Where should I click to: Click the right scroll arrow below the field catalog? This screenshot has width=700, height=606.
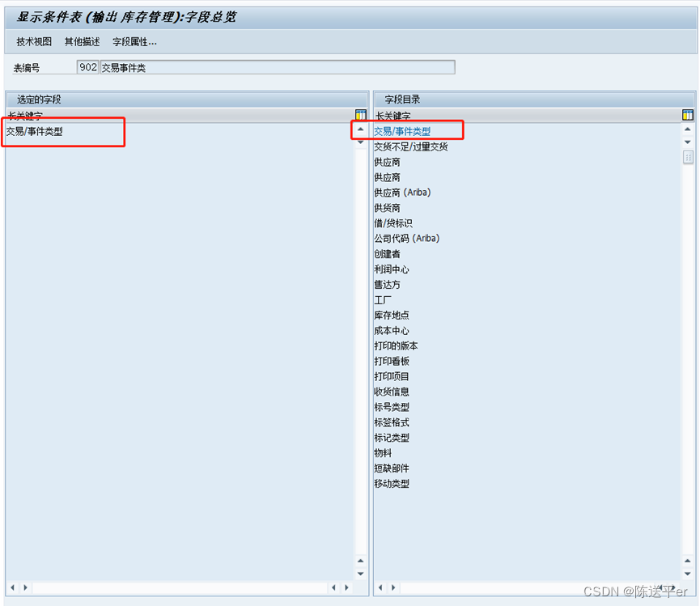392,587
